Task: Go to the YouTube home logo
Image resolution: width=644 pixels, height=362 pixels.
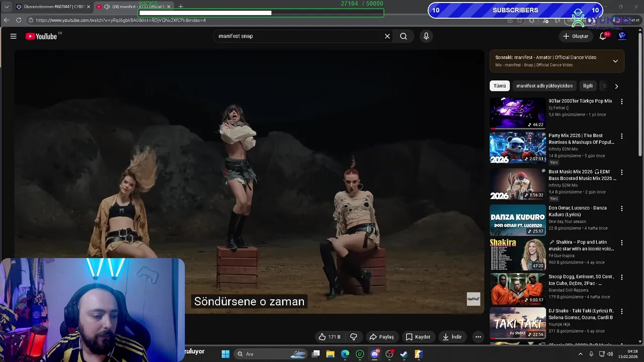Action: tap(42, 36)
